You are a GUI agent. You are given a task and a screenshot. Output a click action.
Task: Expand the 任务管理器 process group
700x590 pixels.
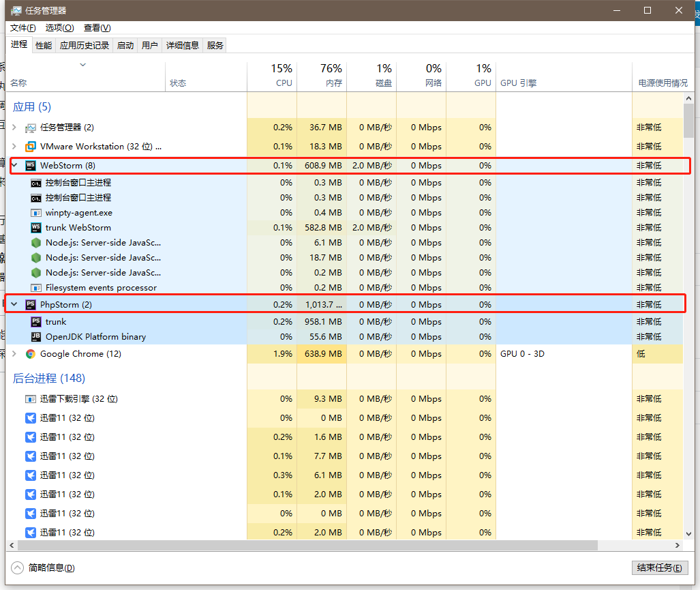click(x=14, y=128)
